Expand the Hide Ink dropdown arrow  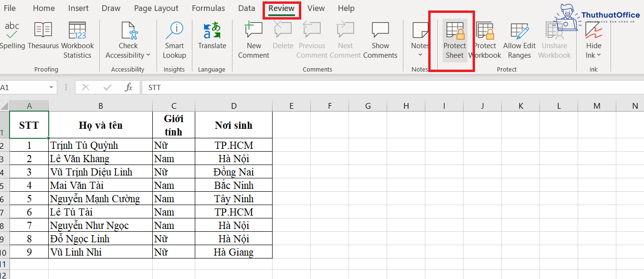(x=600, y=54)
